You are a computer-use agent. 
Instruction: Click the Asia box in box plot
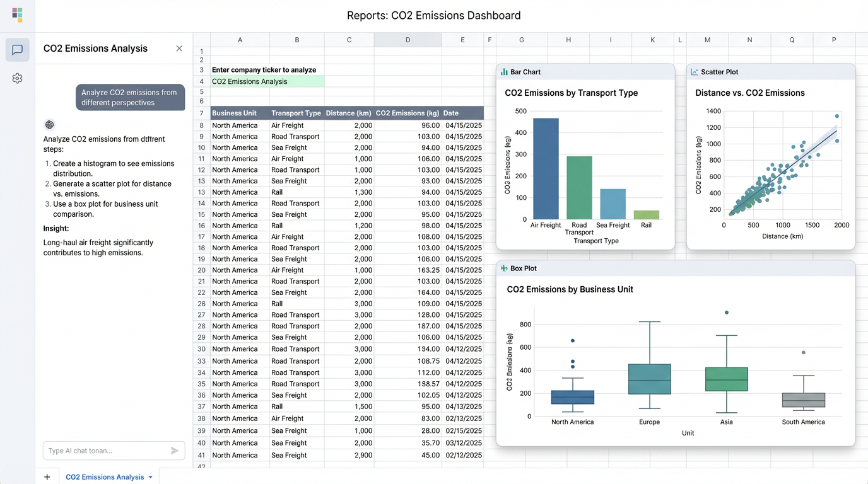(727, 379)
